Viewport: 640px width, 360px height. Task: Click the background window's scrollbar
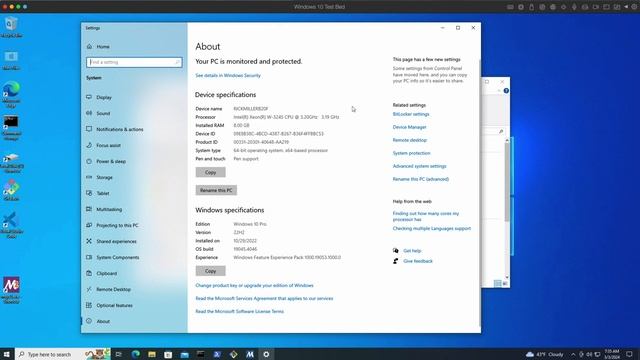(507, 182)
